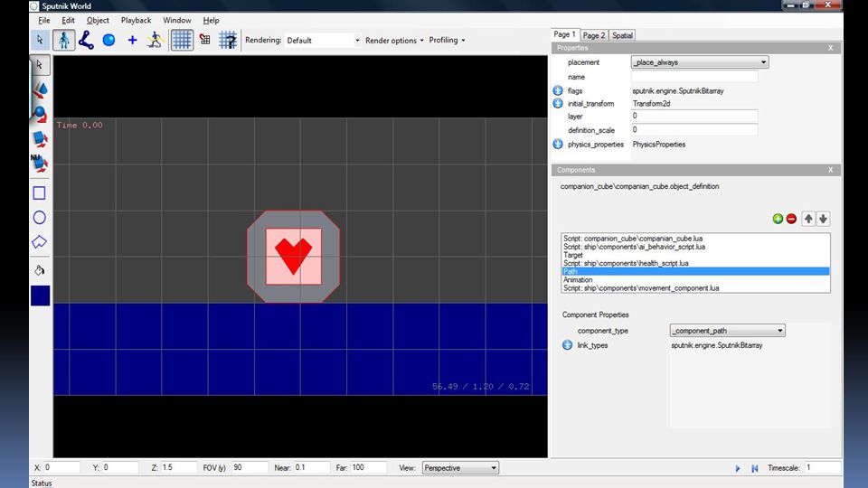Open the Playback menu
The image size is (868, 488).
point(136,21)
